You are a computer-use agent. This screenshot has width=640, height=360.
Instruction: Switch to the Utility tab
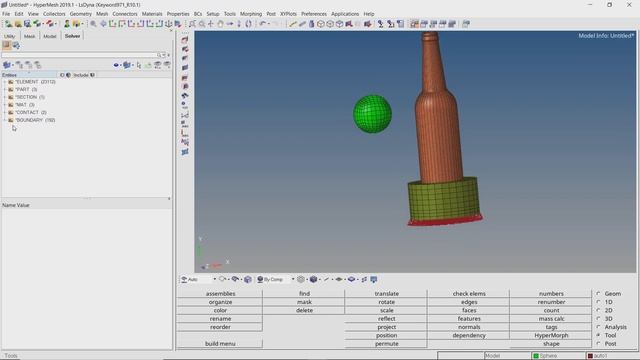(x=9, y=36)
